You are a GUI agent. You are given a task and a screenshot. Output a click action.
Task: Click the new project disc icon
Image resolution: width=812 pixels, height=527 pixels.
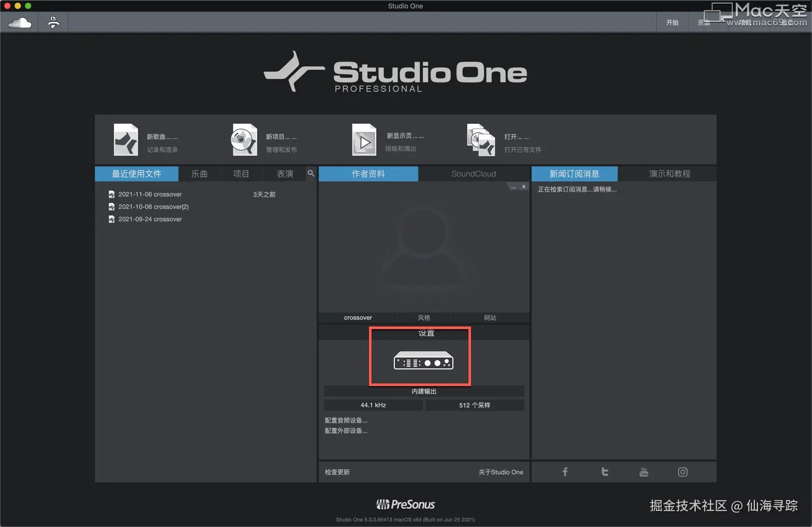(244, 139)
